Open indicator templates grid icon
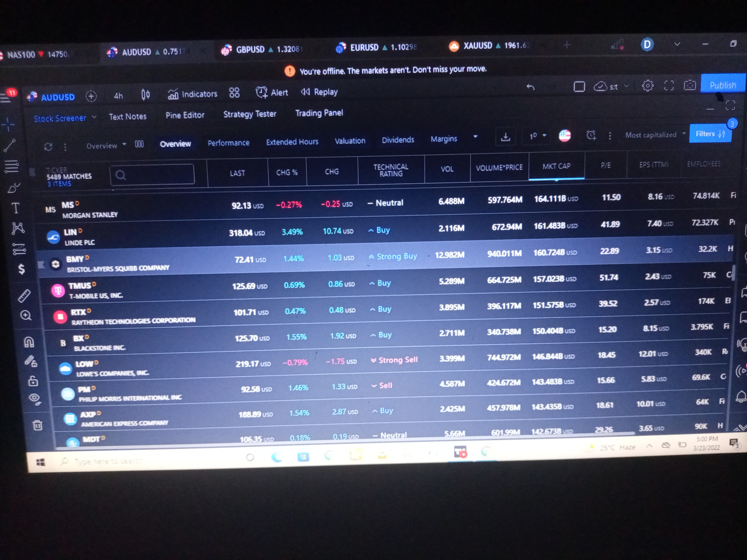747x560 pixels. (x=234, y=93)
